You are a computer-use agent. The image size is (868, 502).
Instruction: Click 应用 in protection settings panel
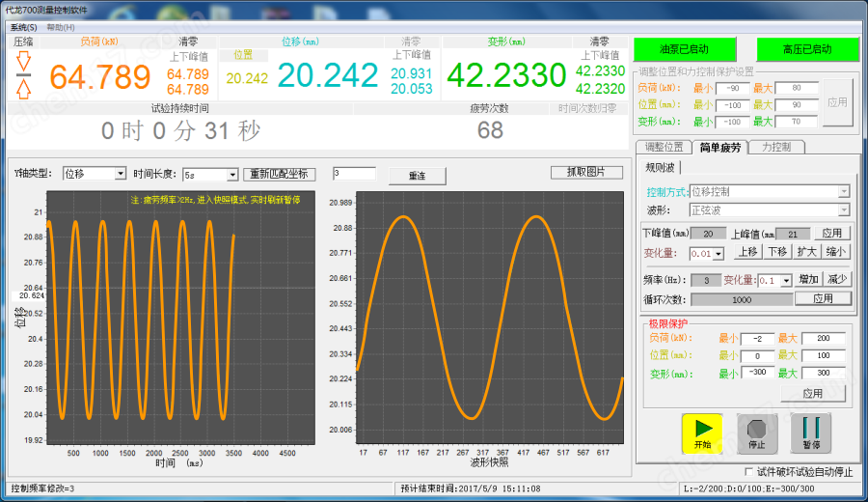837,102
